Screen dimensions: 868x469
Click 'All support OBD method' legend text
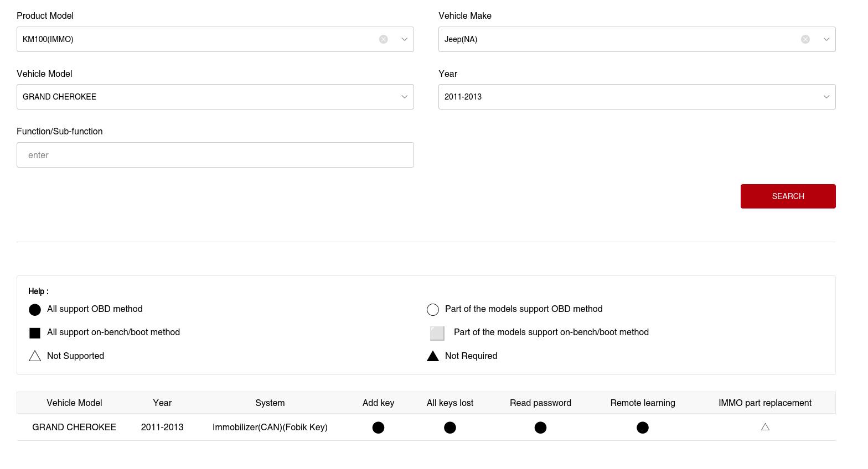tap(95, 309)
